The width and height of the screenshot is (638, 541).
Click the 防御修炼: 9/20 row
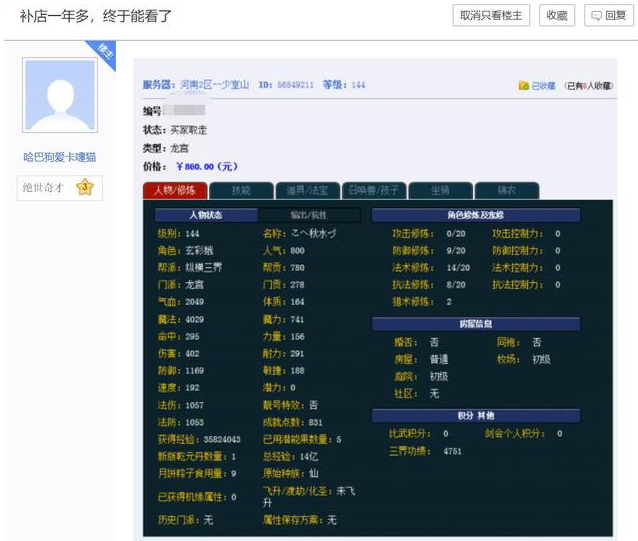coord(429,251)
